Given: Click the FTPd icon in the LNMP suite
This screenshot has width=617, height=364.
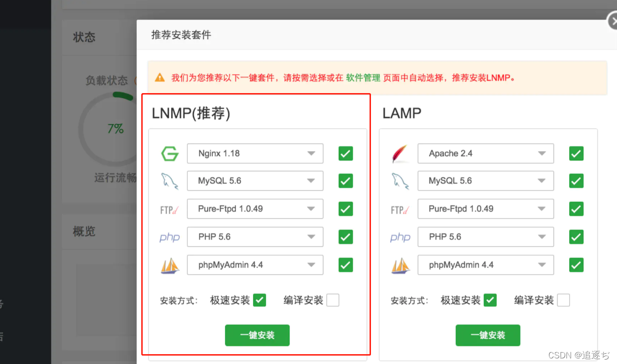Looking at the screenshot, I should (x=169, y=209).
